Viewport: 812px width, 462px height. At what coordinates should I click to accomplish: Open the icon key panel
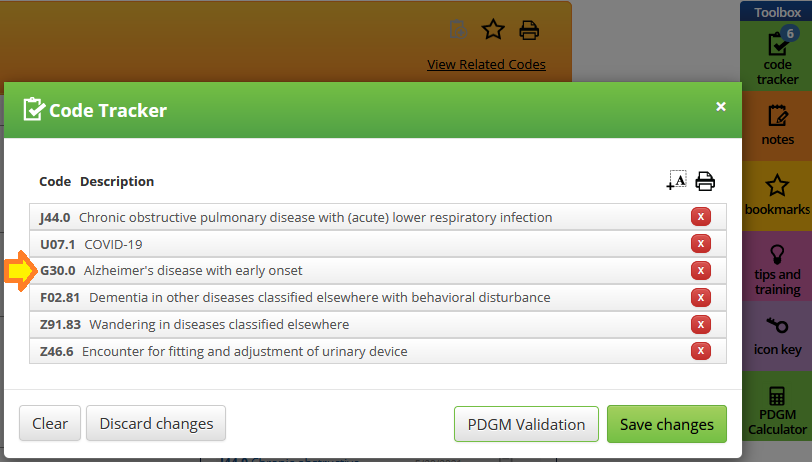777,336
